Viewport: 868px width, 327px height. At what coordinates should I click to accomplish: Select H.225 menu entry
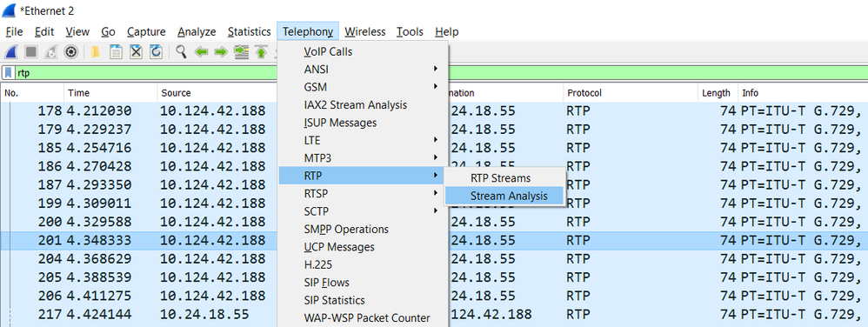click(x=363, y=264)
